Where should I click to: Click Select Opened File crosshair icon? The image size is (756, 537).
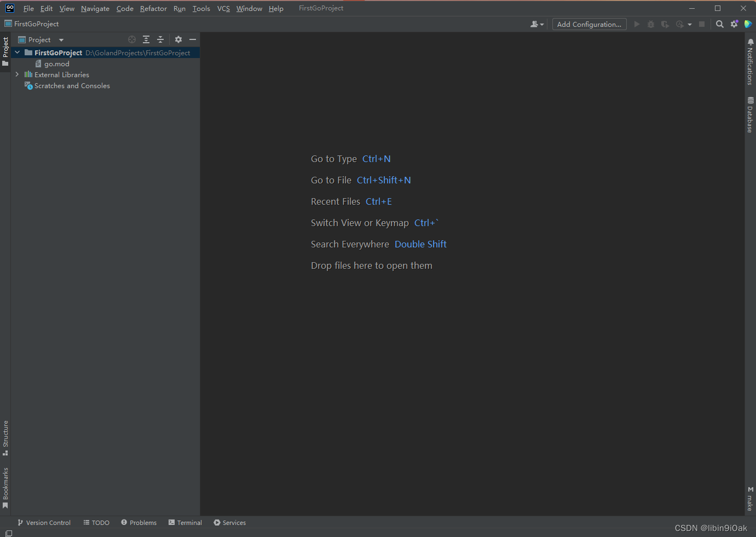(132, 39)
